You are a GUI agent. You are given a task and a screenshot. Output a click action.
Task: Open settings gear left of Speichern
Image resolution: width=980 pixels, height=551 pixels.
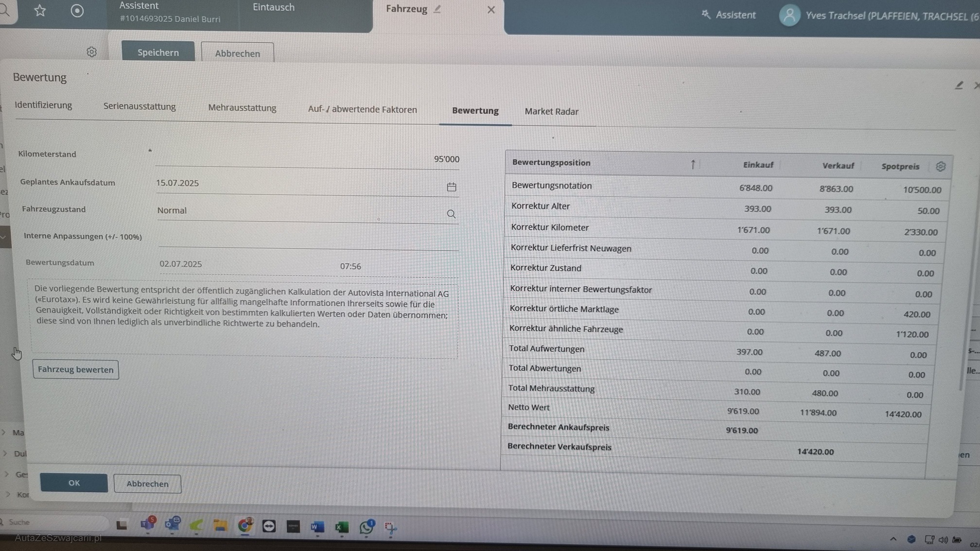coord(91,52)
